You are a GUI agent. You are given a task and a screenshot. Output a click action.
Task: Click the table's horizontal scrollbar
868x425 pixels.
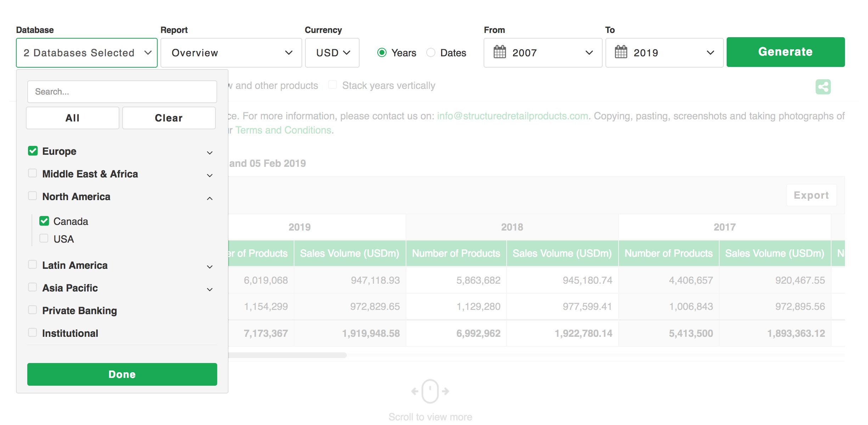click(287, 355)
